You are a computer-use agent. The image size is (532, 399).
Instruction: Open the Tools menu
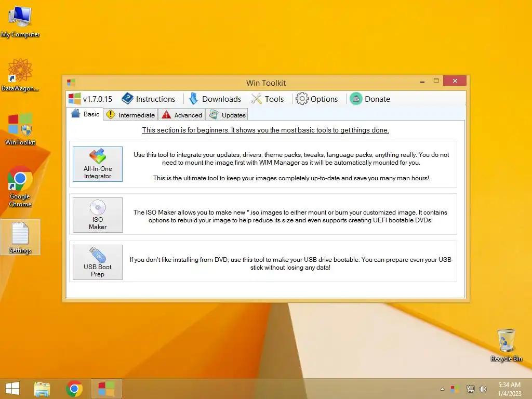click(268, 99)
